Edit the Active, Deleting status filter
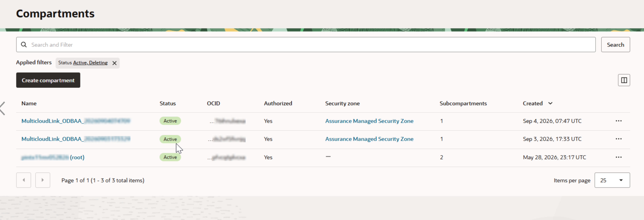This screenshot has height=220, width=644. pyautogui.click(x=90, y=63)
